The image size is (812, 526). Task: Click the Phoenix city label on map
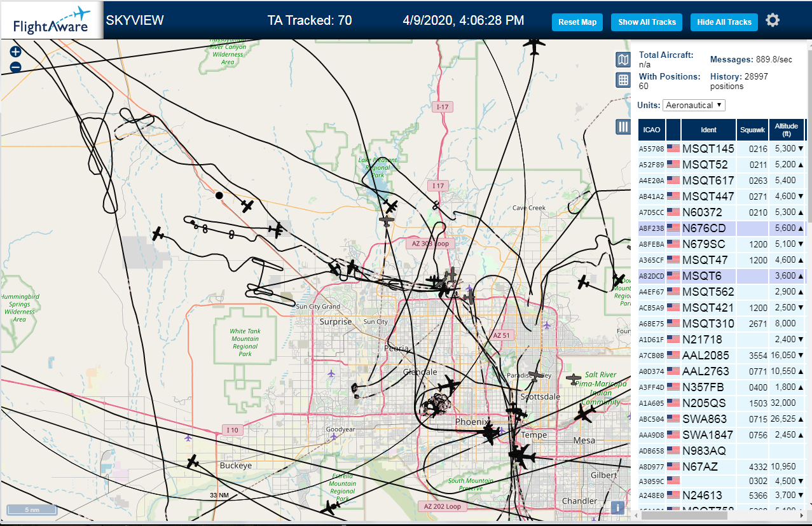(472, 422)
